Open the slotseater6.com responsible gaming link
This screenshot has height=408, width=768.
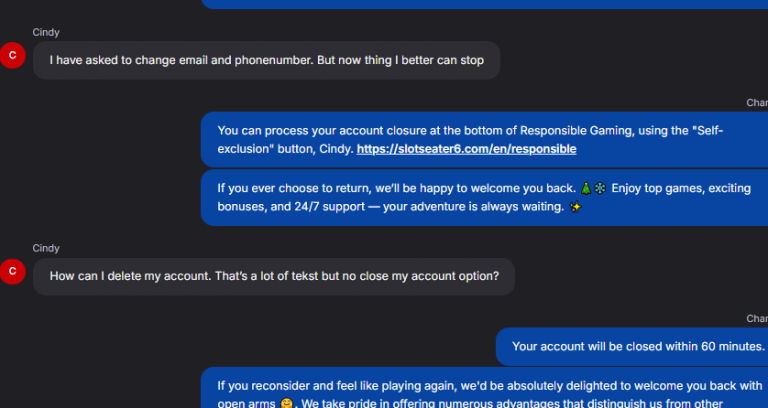click(x=466, y=149)
